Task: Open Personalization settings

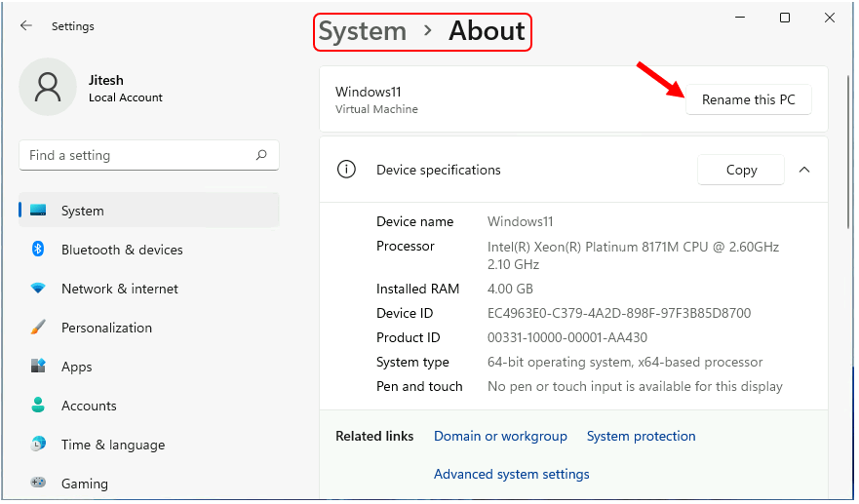Action: coord(149,328)
